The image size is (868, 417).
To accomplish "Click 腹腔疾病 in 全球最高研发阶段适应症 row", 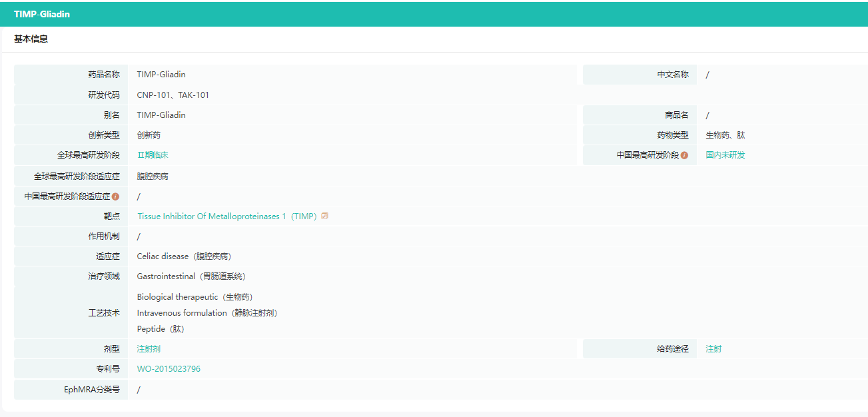I will point(153,177).
